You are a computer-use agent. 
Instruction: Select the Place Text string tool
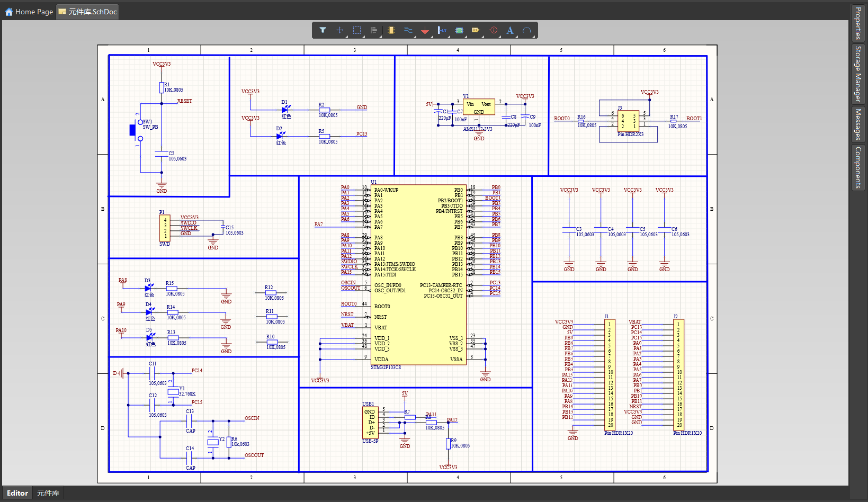[509, 30]
